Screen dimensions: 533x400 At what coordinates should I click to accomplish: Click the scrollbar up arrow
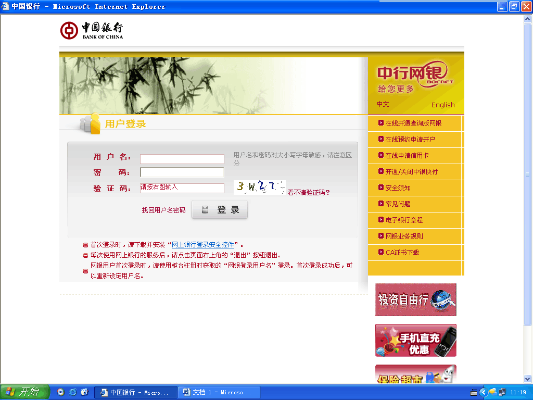(x=528, y=19)
